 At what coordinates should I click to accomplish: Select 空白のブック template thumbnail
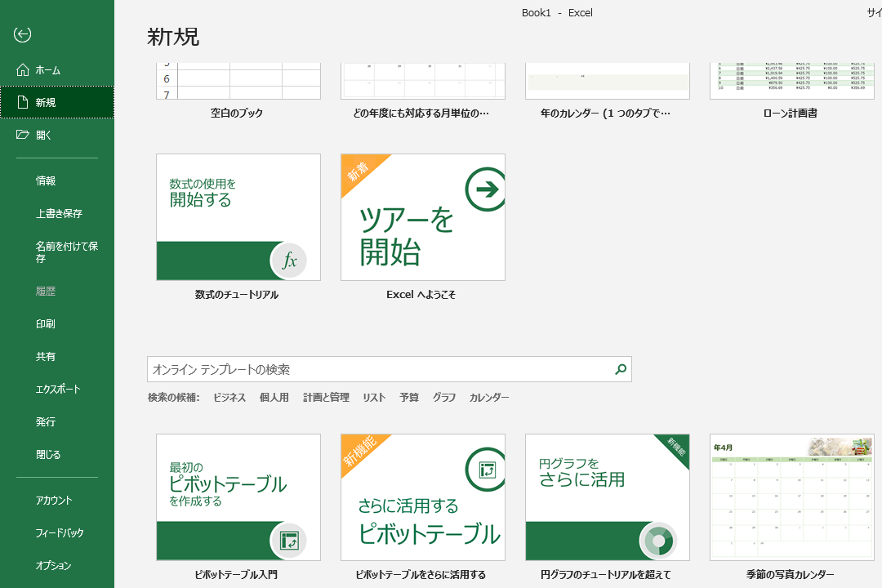point(238,81)
